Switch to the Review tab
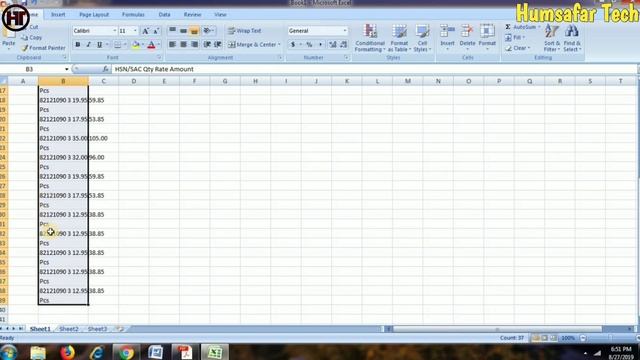 click(192, 15)
